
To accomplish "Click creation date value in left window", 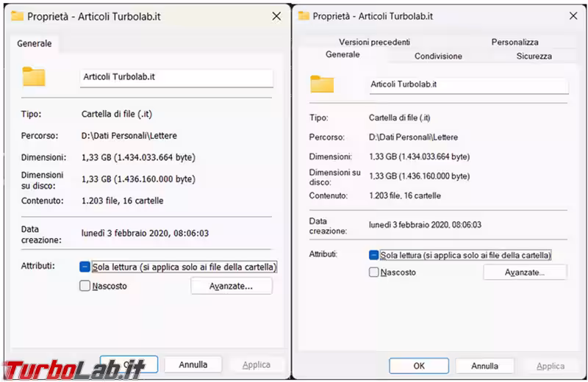I will pos(145,233).
